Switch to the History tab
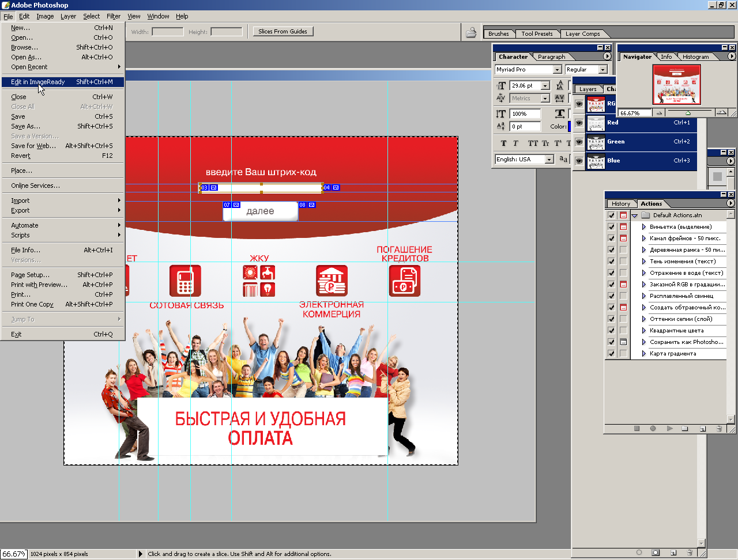 [621, 204]
